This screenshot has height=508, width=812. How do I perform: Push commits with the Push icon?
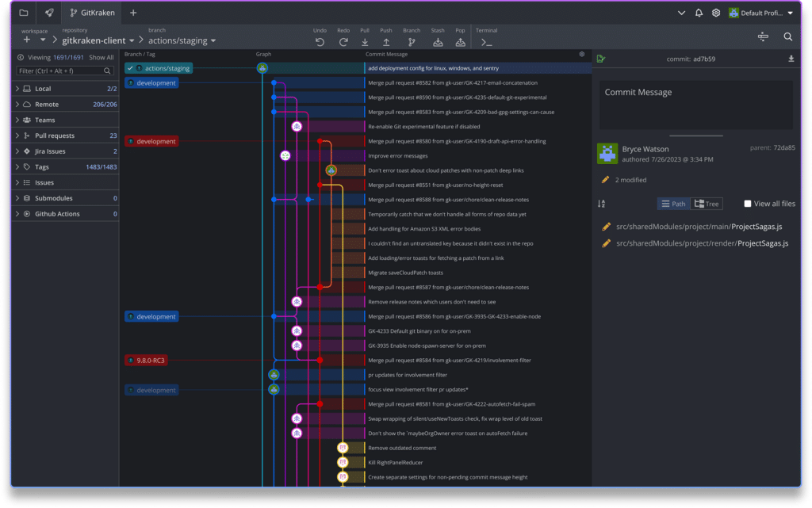(386, 43)
